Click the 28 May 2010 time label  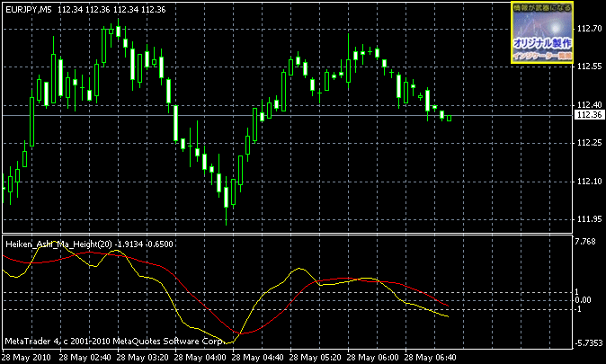[26, 358]
